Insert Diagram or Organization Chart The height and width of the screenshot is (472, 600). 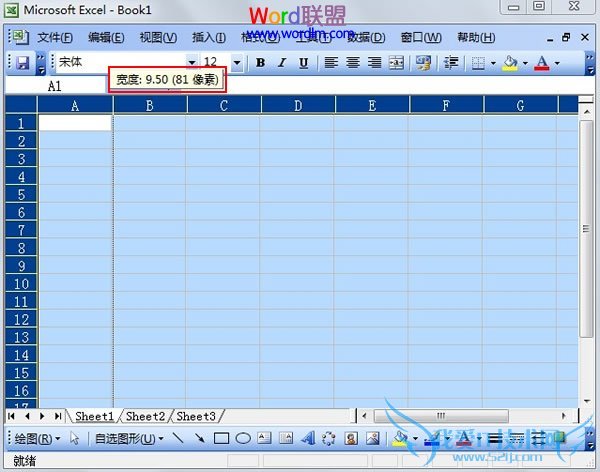[x=329, y=439]
